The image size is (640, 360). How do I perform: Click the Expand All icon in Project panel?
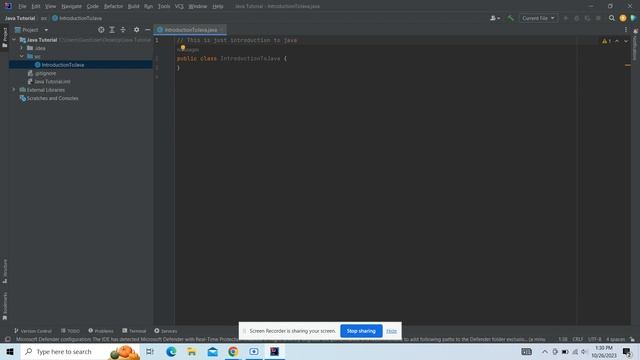[x=112, y=30]
